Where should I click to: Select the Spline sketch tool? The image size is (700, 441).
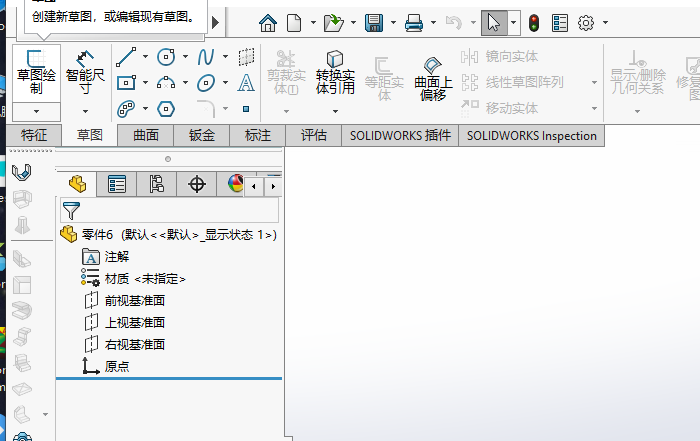coord(206,57)
